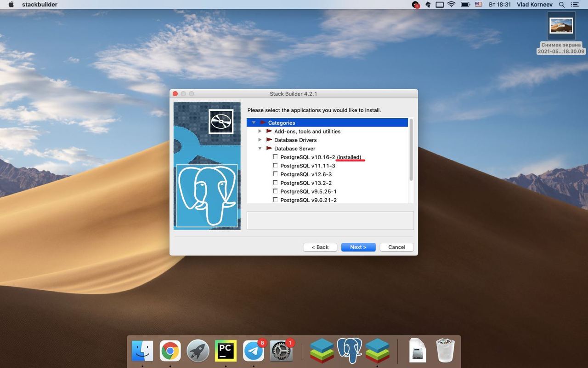Viewport: 588px width, 368px height.
Task: Go to previous step with Back
Action: 320,247
